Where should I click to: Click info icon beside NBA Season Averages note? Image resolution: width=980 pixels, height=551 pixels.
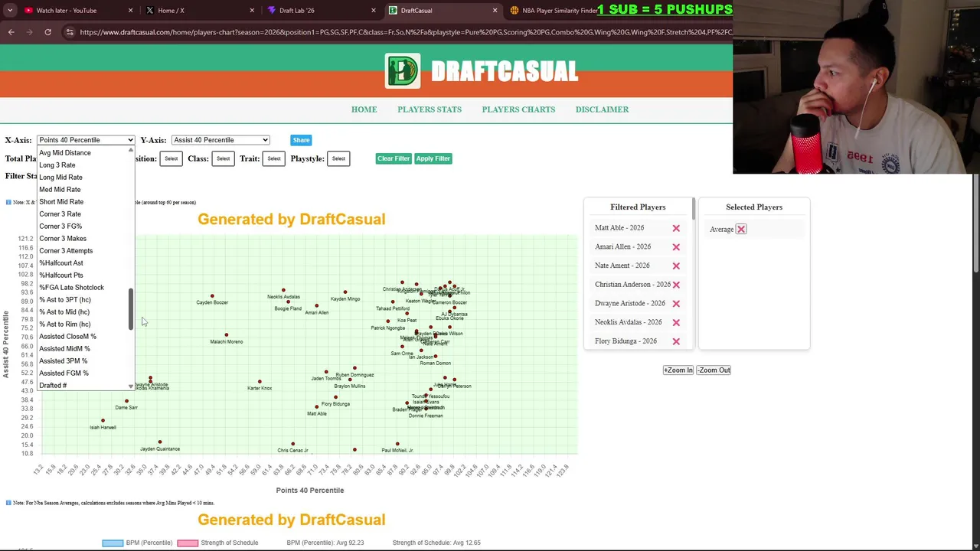pos(8,503)
